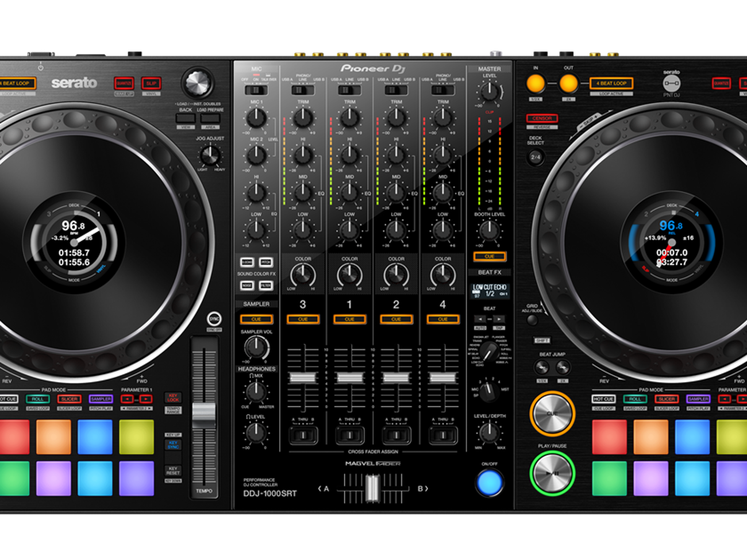Activate the NOISE Sound Color FX

pyautogui.click(x=248, y=285)
